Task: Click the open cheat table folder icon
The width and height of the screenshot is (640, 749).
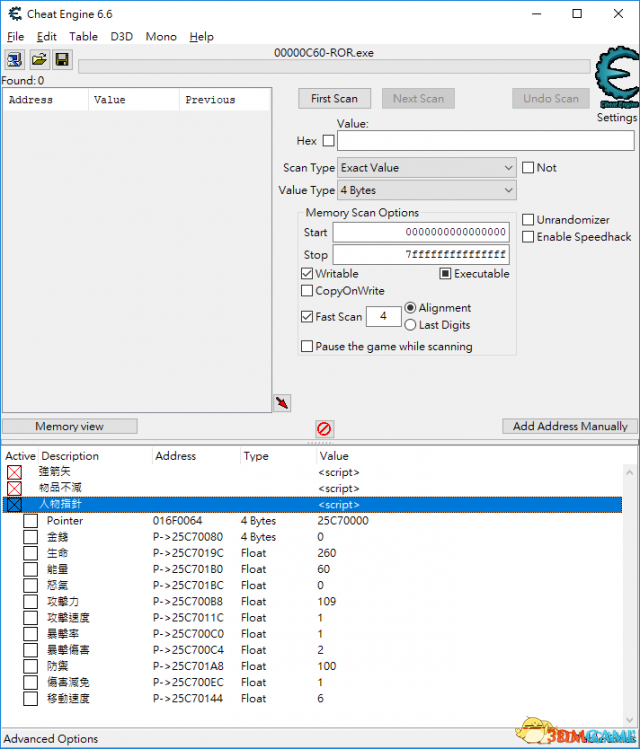Action: click(39, 60)
